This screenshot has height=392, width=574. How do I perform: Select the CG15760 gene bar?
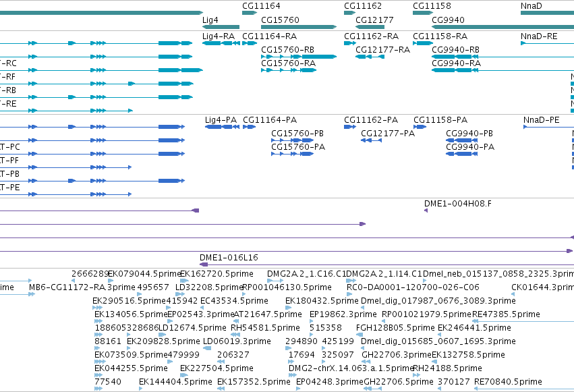(299, 27)
